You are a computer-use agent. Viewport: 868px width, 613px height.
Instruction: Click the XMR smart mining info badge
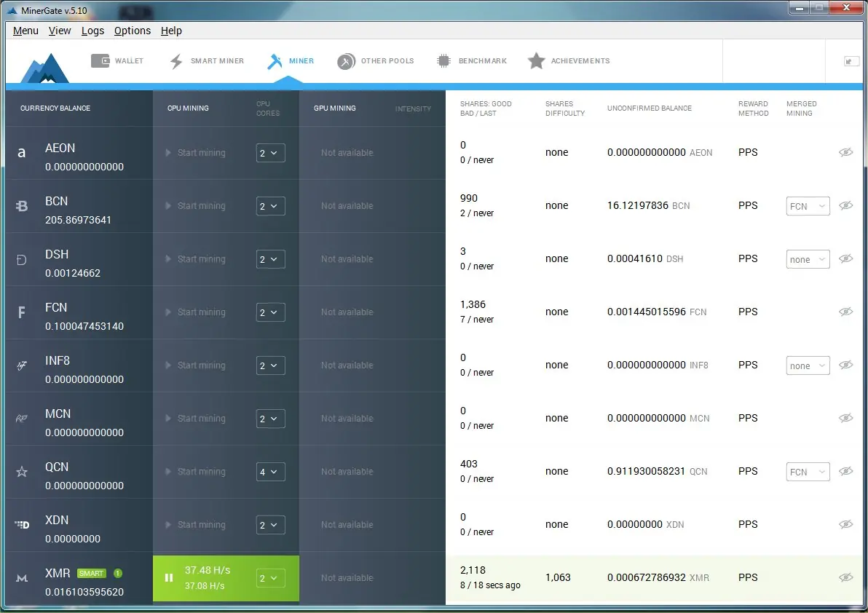(x=118, y=573)
